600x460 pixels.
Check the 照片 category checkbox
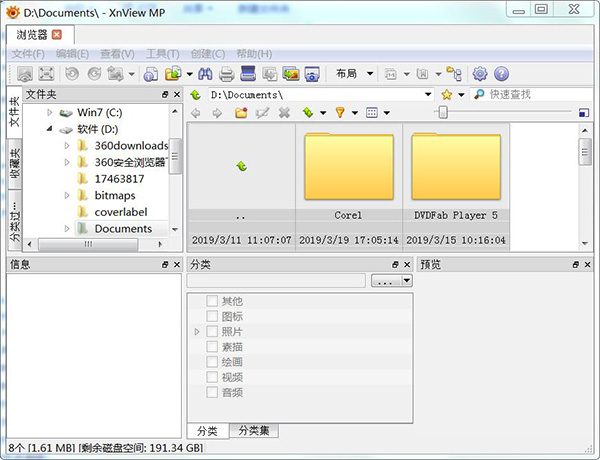click(x=212, y=331)
